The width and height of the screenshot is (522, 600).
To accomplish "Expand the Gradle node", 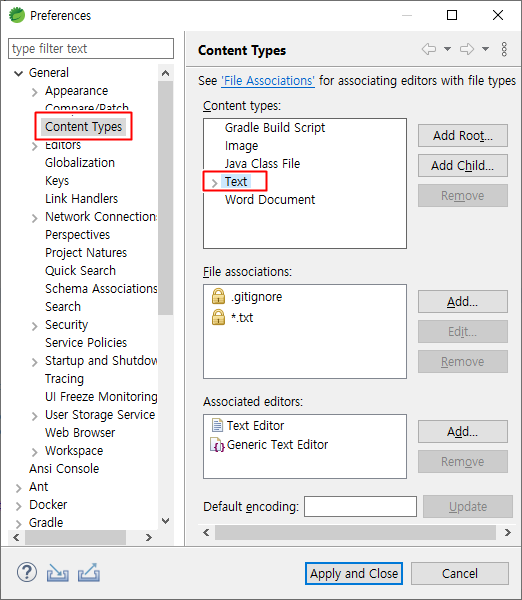I will [18, 523].
